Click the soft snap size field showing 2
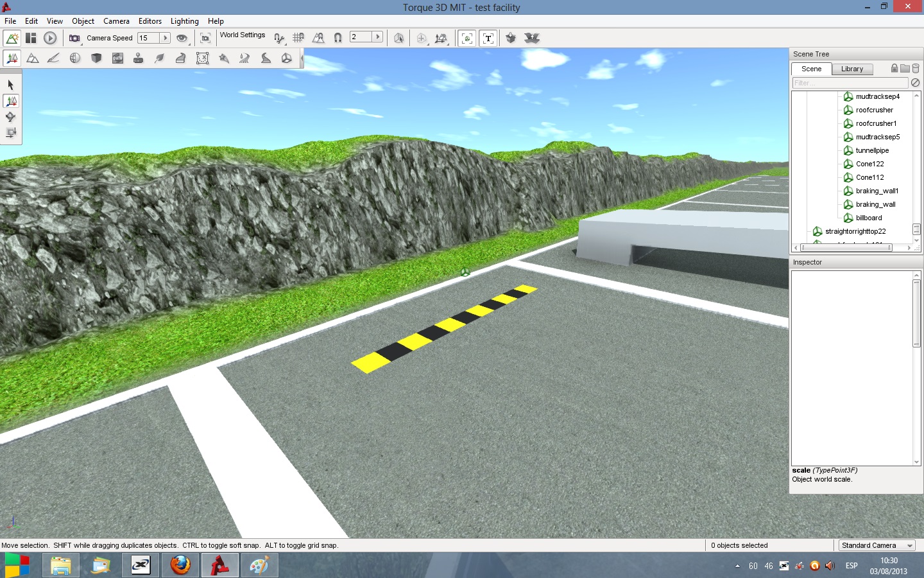The height and width of the screenshot is (578, 924). click(x=361, y=37)
